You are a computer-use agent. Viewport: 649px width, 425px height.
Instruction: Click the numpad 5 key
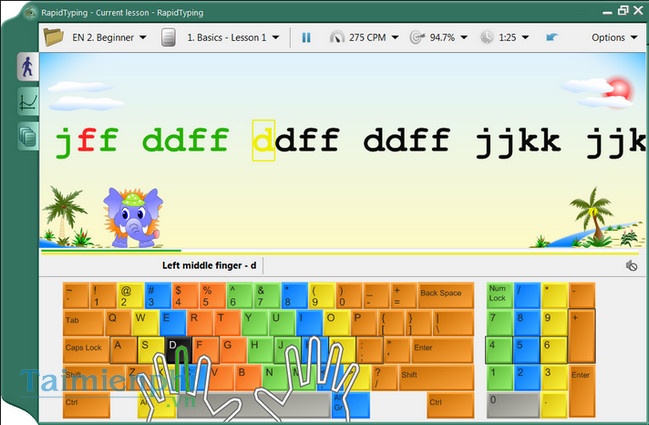point(527,350)
